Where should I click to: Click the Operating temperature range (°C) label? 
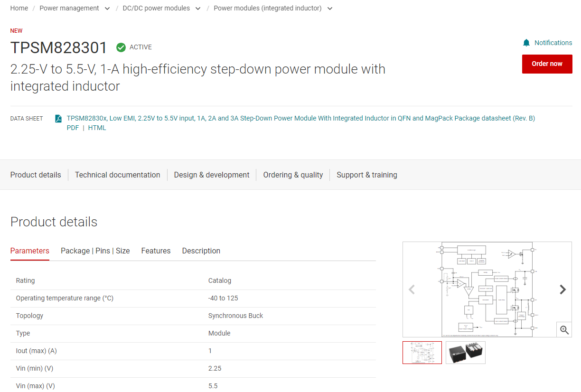click(x=65, y=298)
